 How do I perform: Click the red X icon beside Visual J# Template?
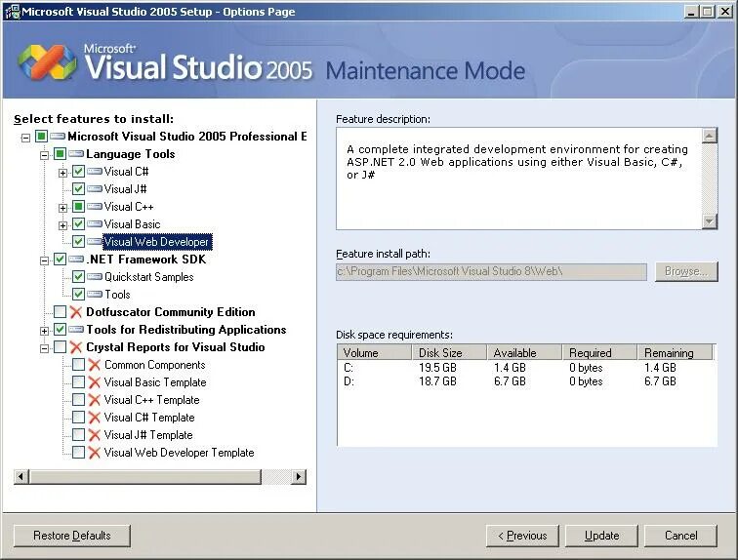pyautogui.click(x=95, y=435)
